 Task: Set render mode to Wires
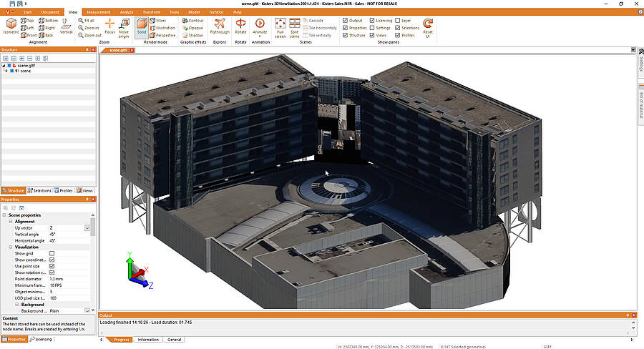click(x=158, y=21)
